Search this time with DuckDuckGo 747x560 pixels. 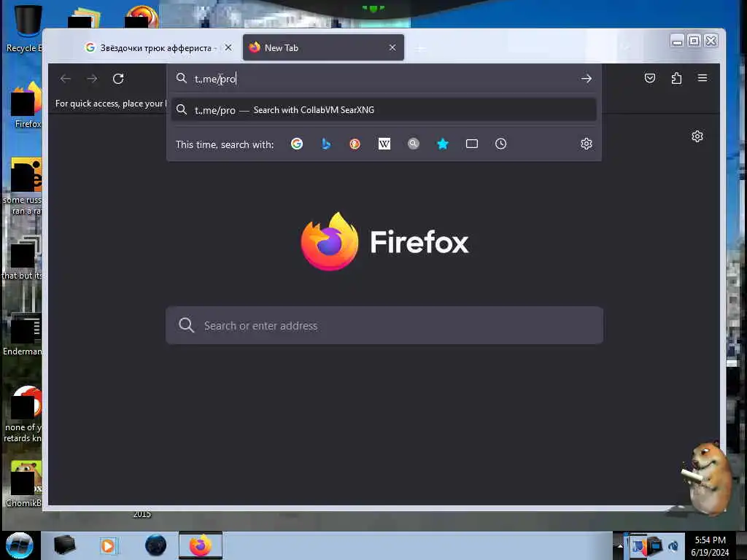pyautogui.click(x=355, y=144)
